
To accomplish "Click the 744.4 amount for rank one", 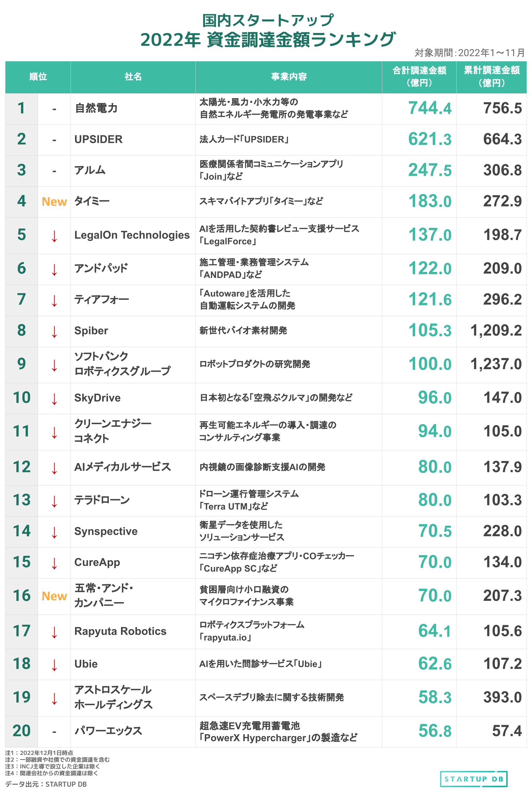I will pyautogui.click(x=430, y=108).
